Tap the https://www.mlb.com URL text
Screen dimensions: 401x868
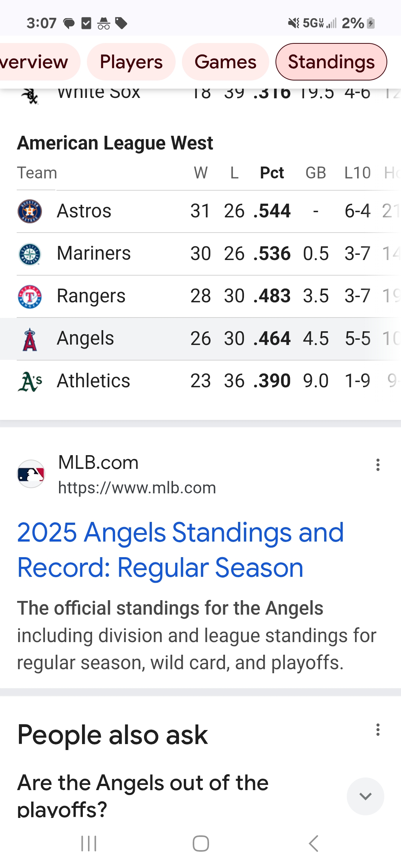137,488
